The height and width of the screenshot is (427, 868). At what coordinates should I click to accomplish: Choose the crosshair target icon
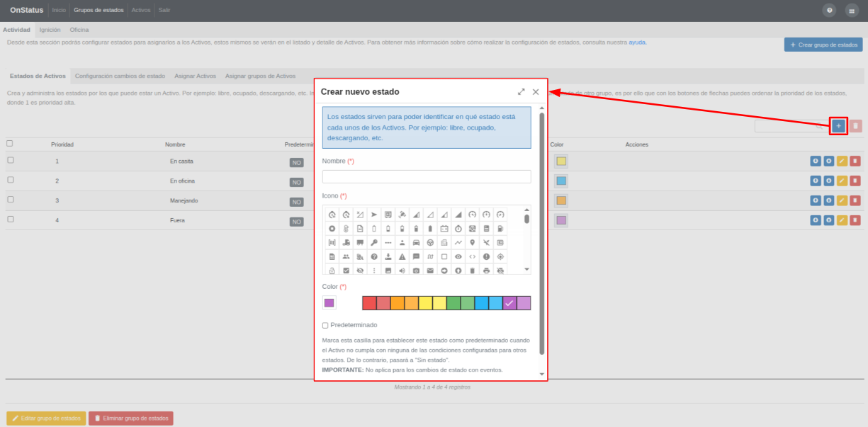[500, 257]
